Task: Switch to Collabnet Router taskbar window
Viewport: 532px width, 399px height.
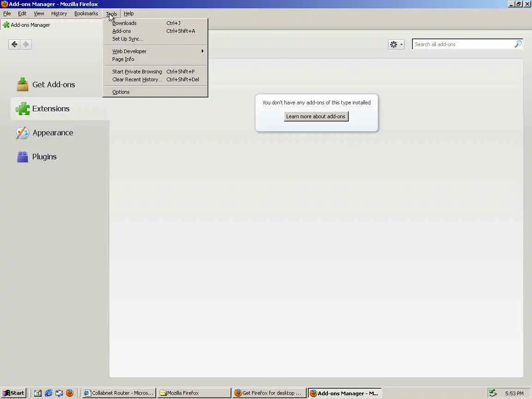Action: (119, 393)
